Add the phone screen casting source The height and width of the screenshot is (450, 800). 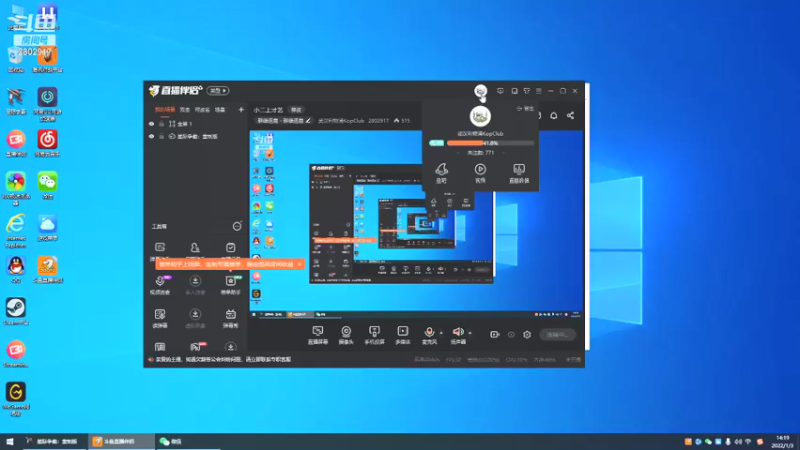point(374,335)
